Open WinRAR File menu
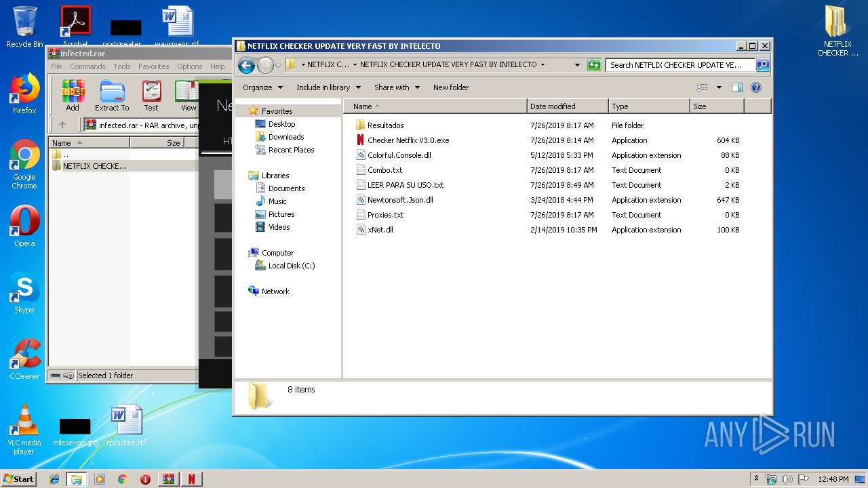Image resolution: width=868 pixels, height=488 pixels. point(56,66)
